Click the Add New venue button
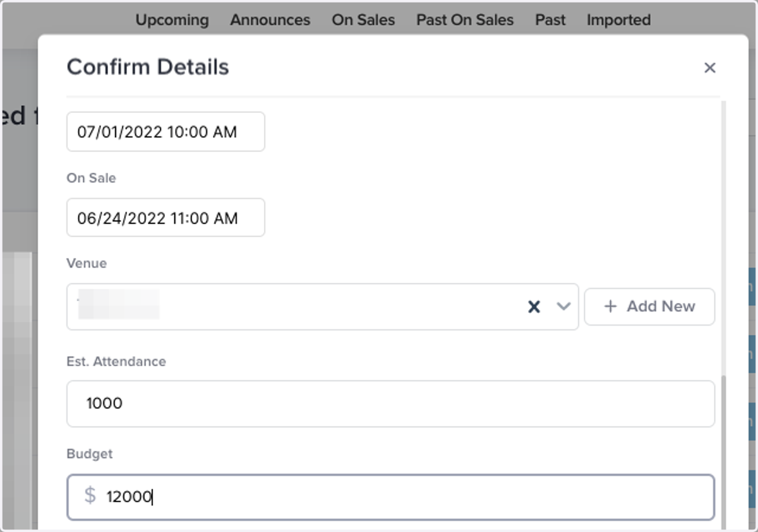 click(649, 307)
